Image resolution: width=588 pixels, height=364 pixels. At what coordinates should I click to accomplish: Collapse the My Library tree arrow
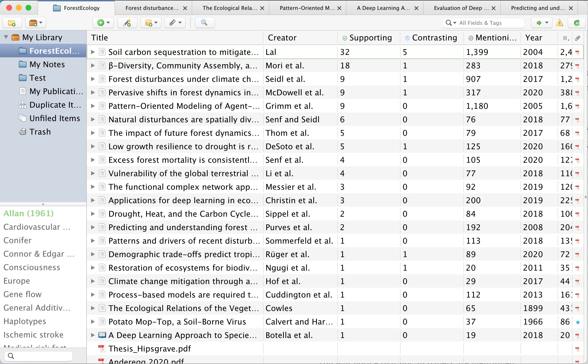point(6,37)
